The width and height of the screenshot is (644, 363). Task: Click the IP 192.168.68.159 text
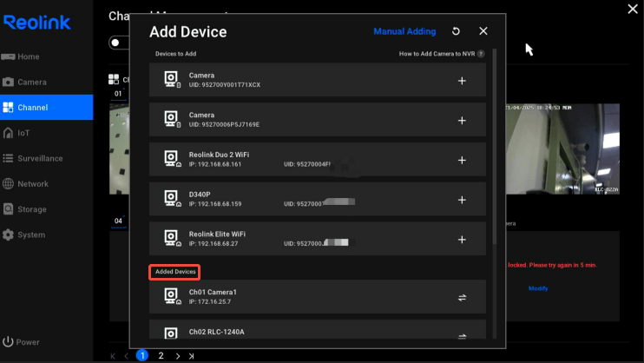point(215,204)
